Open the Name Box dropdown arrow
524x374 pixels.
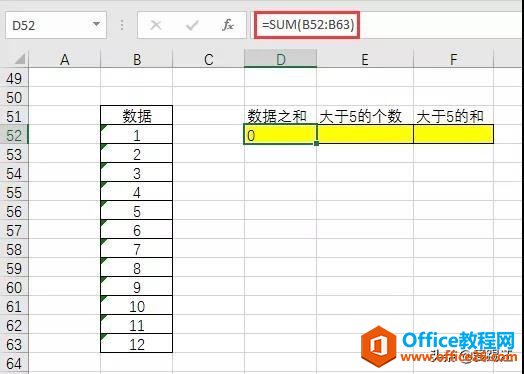click(96, 24)
